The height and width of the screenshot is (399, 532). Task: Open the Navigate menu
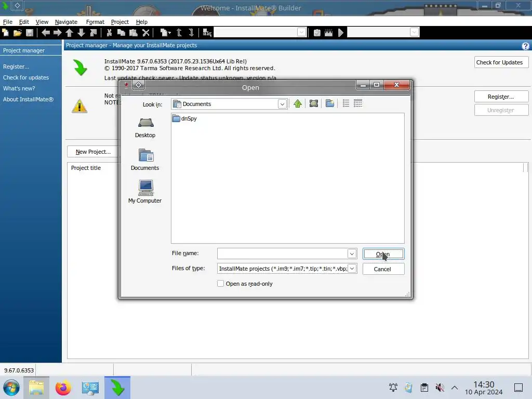(66, 22)
